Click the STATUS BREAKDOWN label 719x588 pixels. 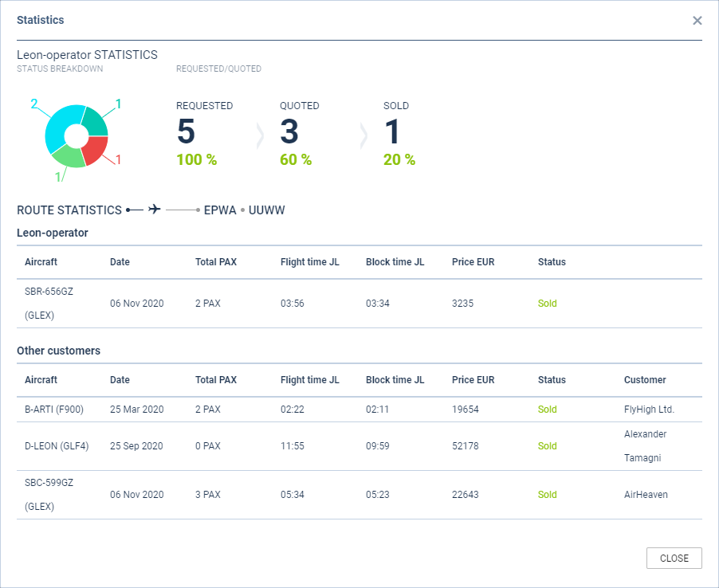(60, 69)
